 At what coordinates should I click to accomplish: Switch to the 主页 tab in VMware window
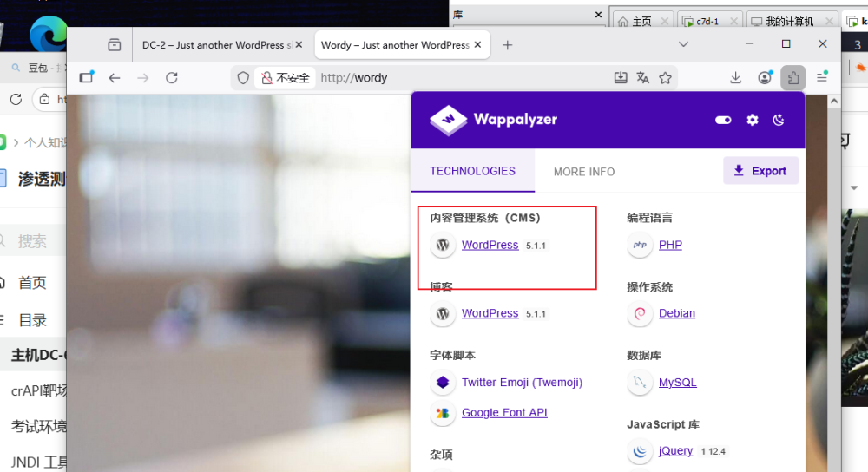tap(641, 21)
